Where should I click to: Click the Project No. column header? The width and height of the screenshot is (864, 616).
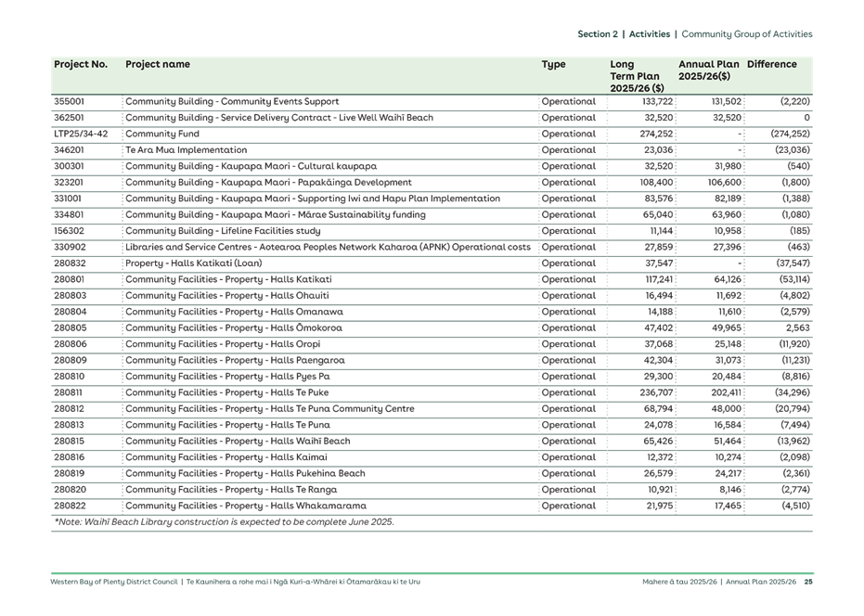click(81, 64)
